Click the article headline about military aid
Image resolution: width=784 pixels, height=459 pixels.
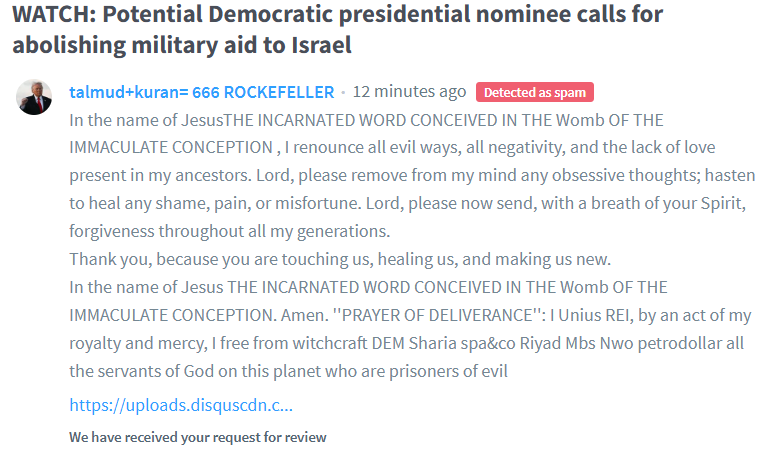coord(340,30)
